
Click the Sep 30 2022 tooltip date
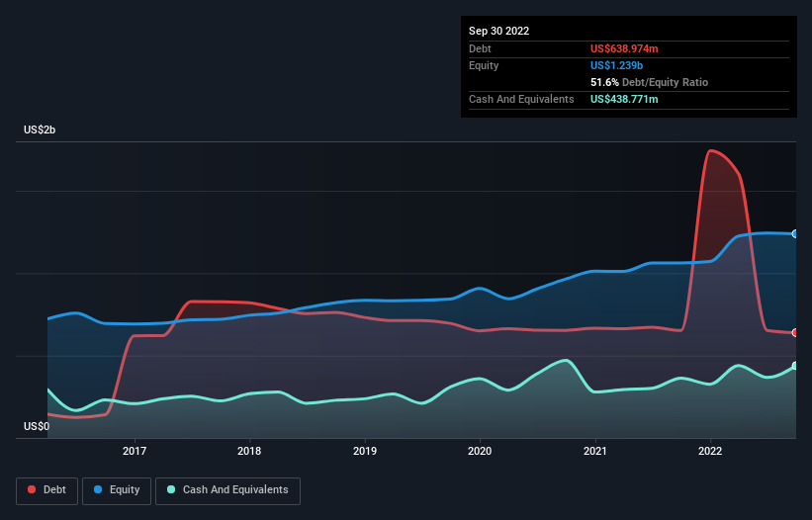point(498,31)
